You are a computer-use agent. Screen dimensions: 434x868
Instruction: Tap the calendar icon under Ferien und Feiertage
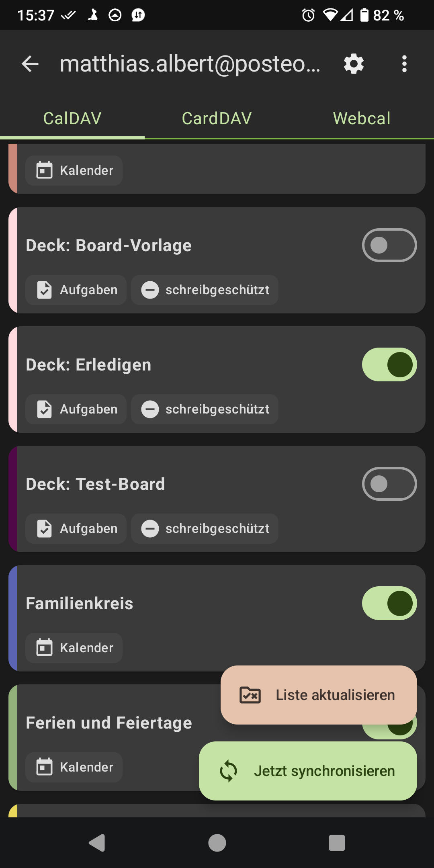(45, 767)
